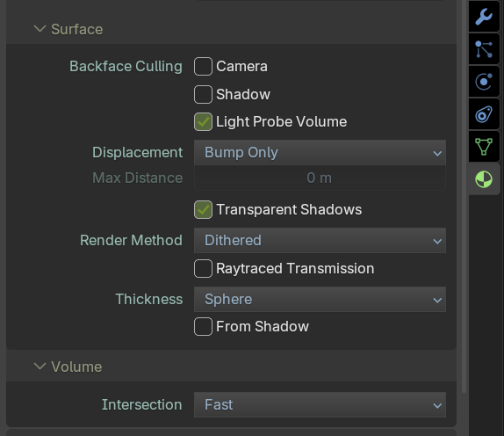Enable Shadow backface culling checkbox
This screenshot has width=504, height=436.
(203, 95)
